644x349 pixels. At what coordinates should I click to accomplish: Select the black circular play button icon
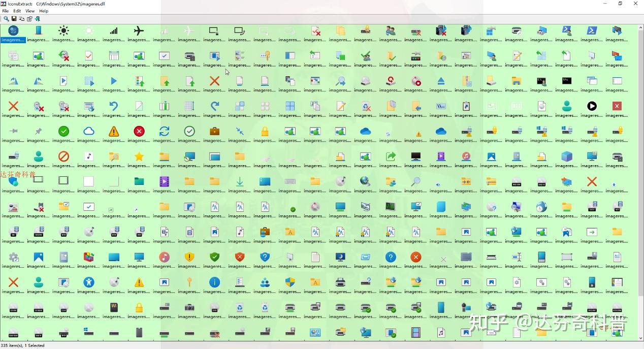click(591, 106)
